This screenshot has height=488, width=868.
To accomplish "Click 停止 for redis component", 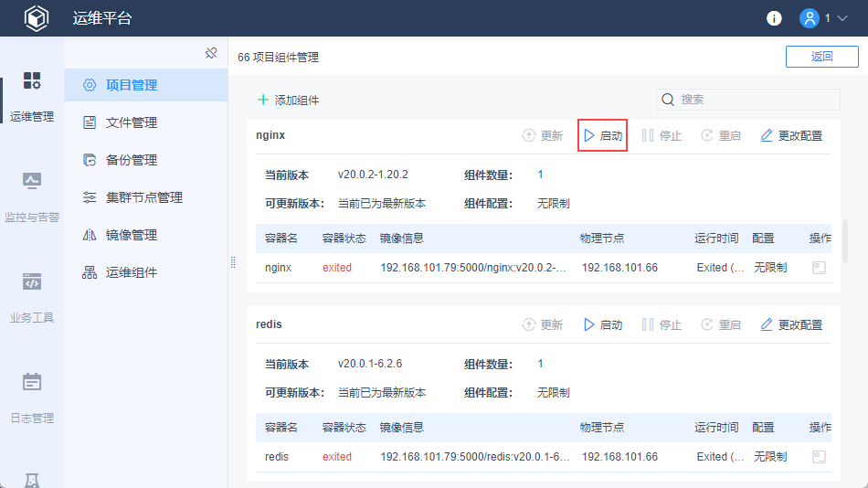I will point(662,324).
